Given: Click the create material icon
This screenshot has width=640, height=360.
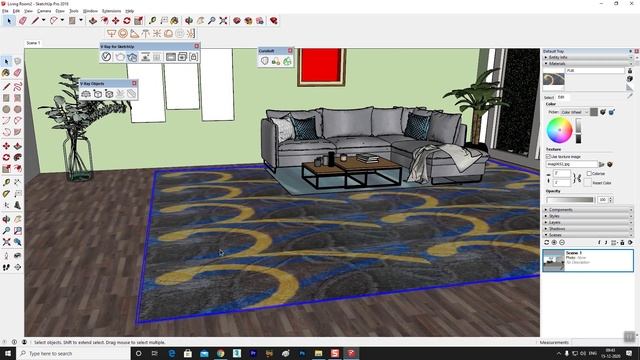Looking at the screenshot, I should click(x=630, y=78).
